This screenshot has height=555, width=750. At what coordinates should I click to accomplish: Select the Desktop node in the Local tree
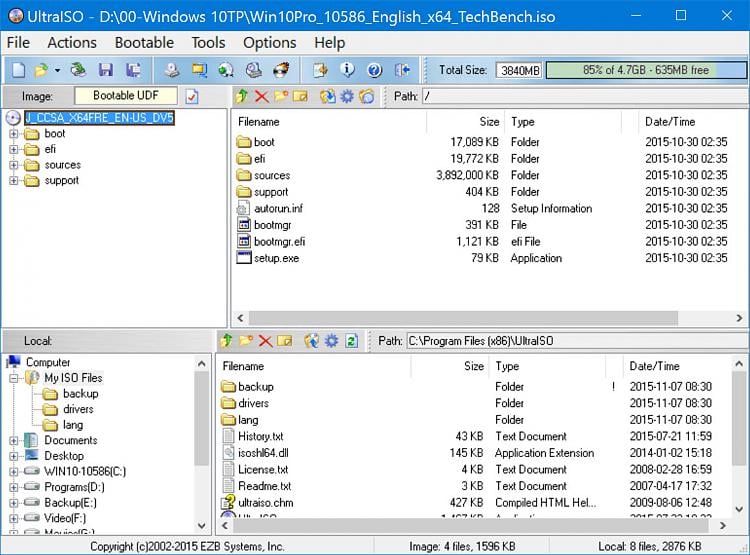(x=64, y=456)
